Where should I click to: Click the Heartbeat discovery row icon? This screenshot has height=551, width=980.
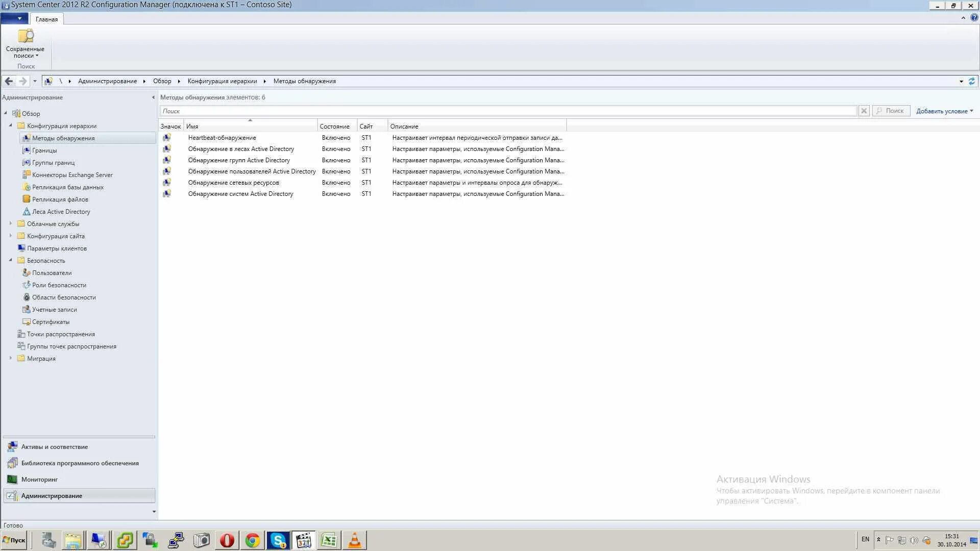click(167, 138)
